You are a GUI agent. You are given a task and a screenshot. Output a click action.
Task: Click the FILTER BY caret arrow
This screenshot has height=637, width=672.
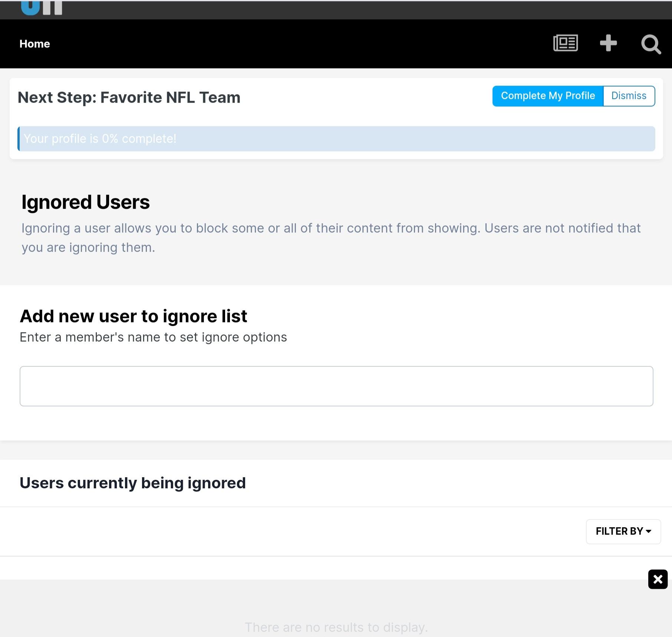[648, 531]
